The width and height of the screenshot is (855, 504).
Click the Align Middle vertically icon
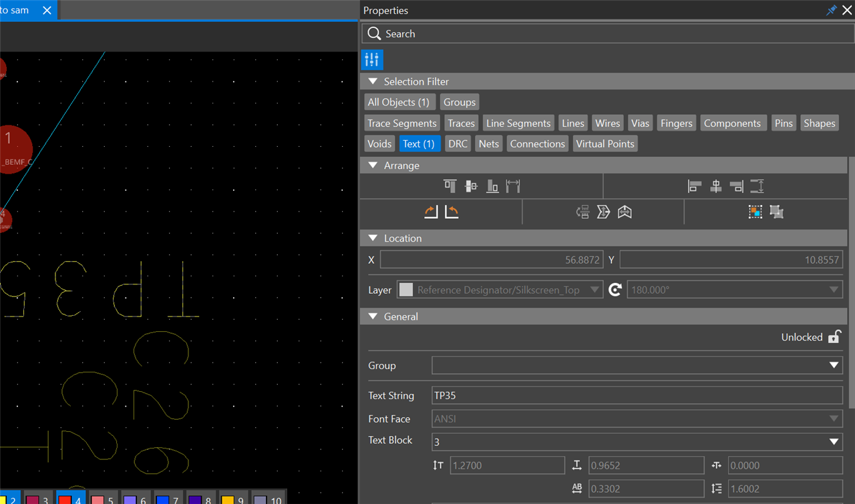tap(471, 186)
